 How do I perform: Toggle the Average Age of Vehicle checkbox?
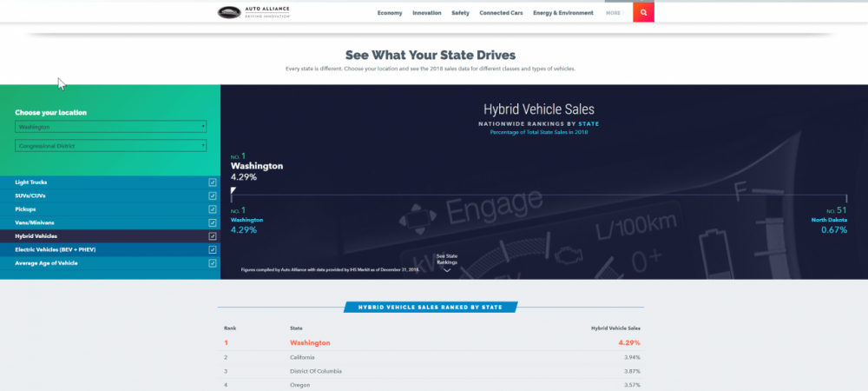(x=213, y=262)
